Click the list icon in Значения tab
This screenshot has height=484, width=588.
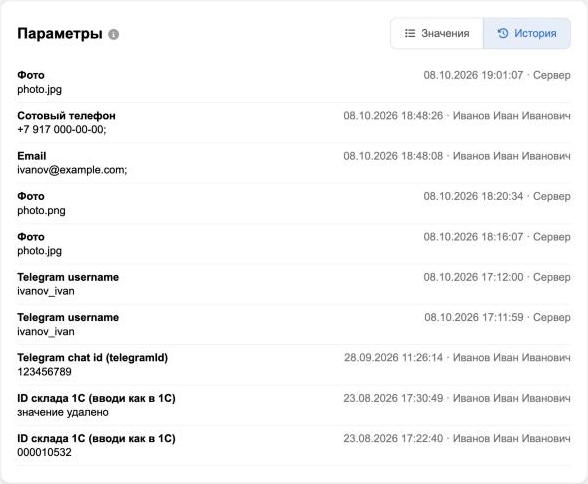click(410, 33)
